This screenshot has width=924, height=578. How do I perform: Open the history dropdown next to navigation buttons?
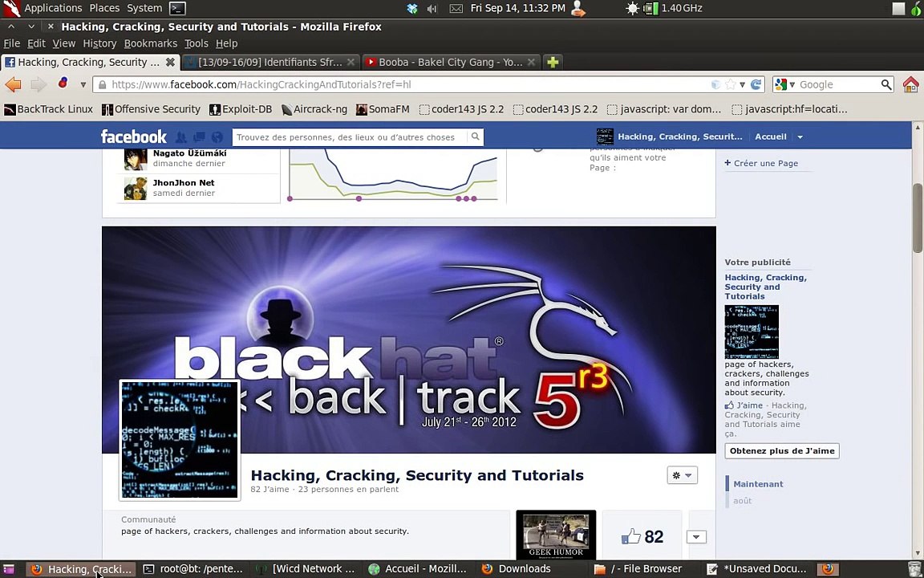coord(83,85)
